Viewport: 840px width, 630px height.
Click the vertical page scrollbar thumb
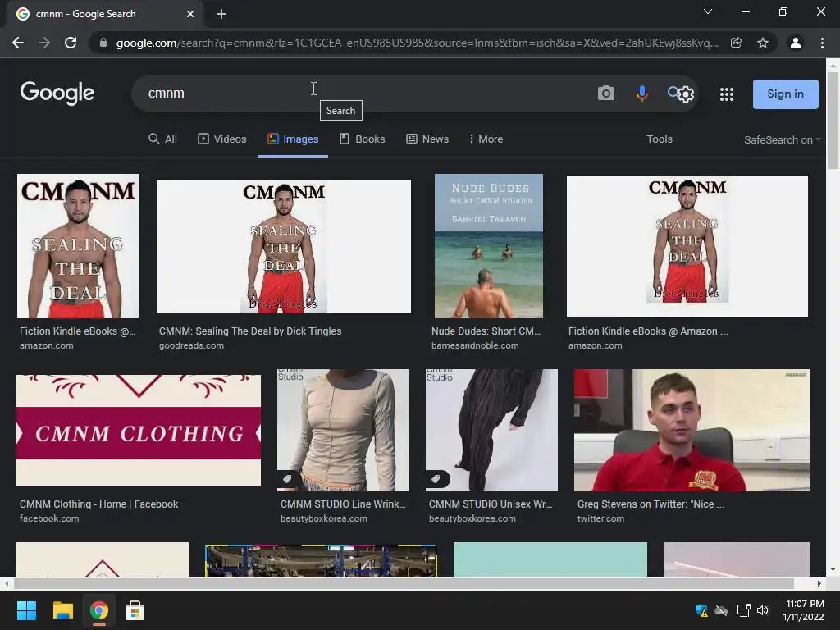pyautogui.click(x=833, y=121)
